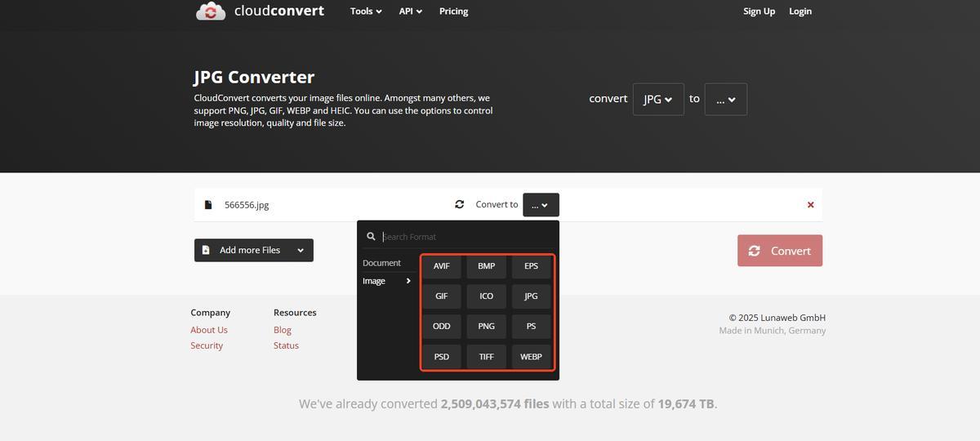Click the Sign Up link
Image resolution: width=980 pixels, height=441 pixels.
coord(759,11)
